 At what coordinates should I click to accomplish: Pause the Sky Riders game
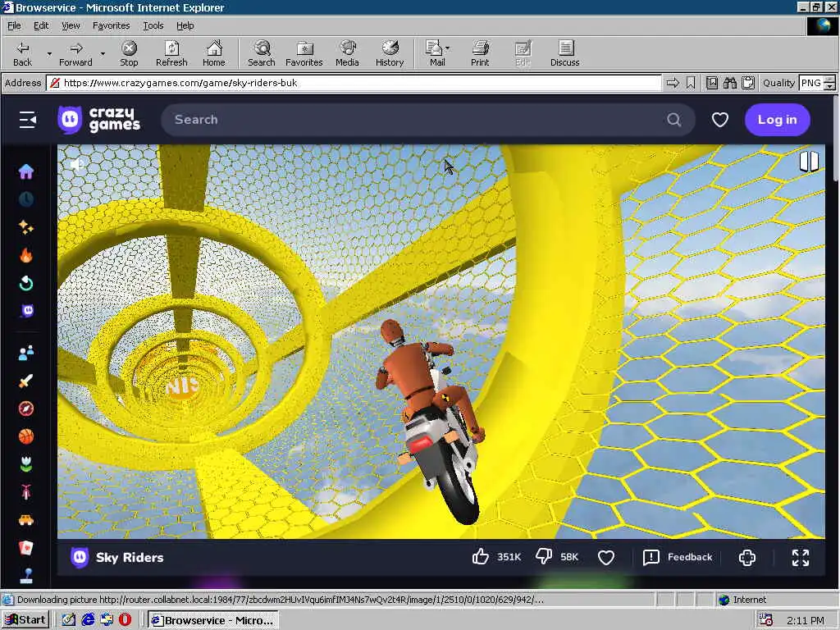tap(809, 161)
